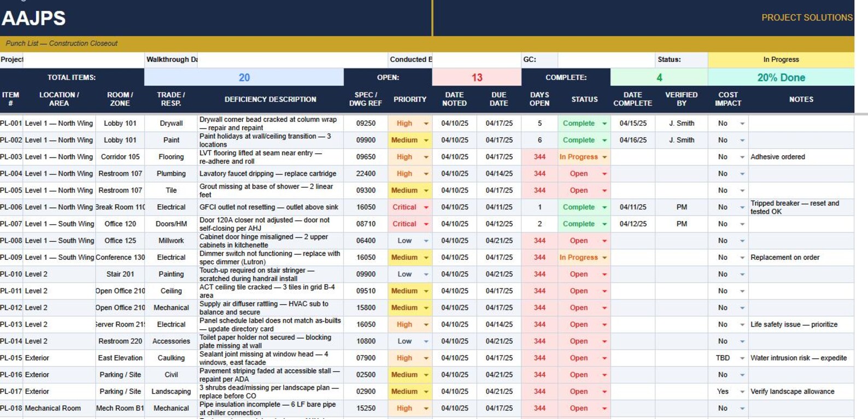Click the empty GC name field

click(x=606, y=60)
